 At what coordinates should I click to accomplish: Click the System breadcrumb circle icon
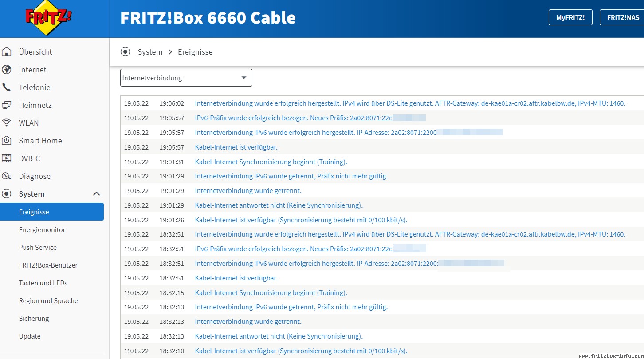pyautogui.click(x=126, y=52)
